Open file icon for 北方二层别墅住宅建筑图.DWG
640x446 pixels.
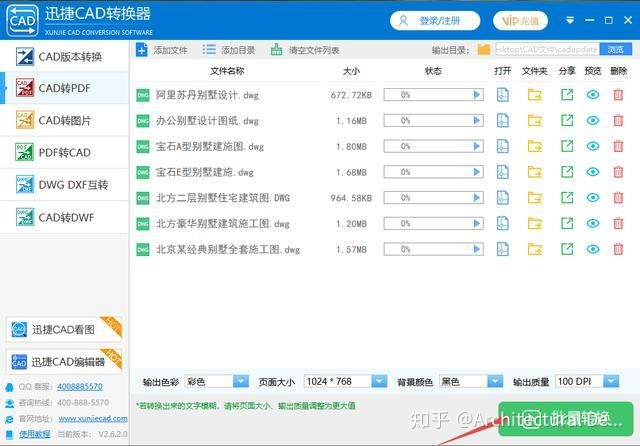click(502, 198)
